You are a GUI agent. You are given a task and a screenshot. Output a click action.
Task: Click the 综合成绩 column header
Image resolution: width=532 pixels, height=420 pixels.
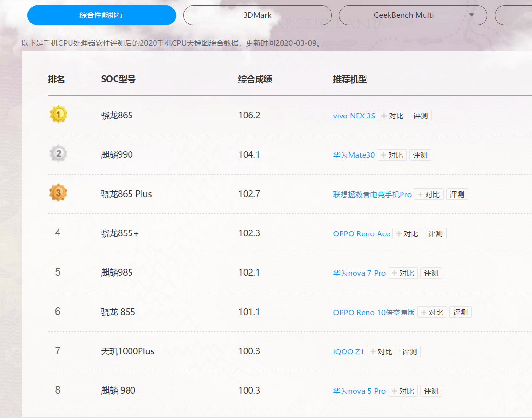pos(255,80)
